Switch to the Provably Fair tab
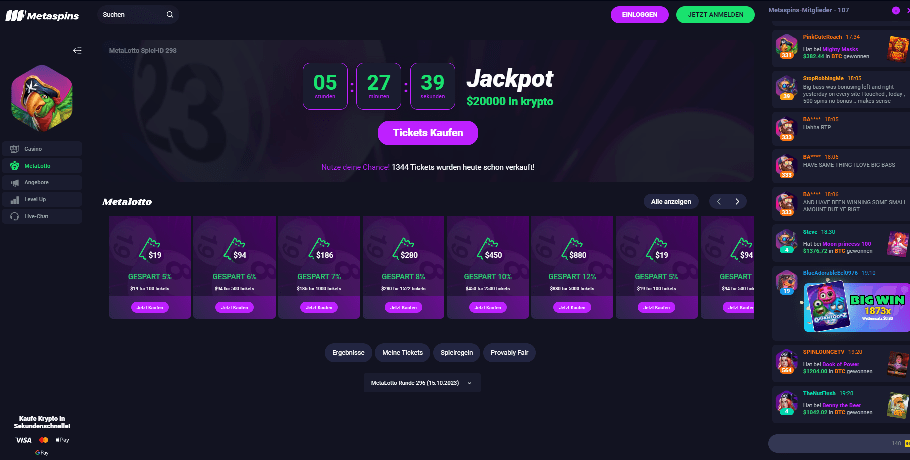The width and height of the screenshot is (910, 460). (x=510, y=352)
